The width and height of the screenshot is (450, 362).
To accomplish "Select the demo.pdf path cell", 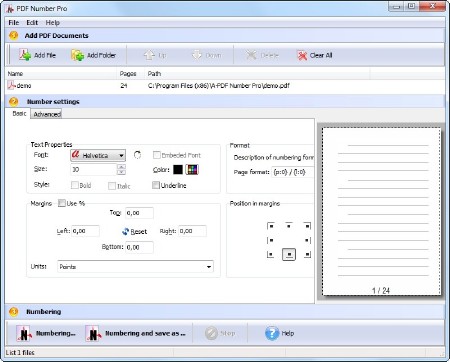I will coord(219,86).
